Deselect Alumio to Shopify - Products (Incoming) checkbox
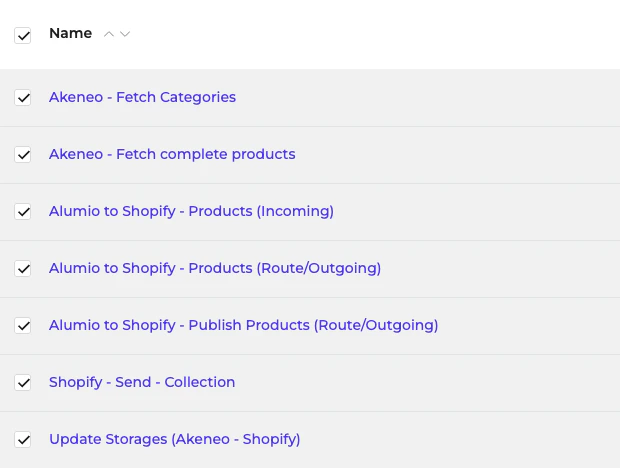The height and width of the screenshot is (471, 620). click(23, 212)
